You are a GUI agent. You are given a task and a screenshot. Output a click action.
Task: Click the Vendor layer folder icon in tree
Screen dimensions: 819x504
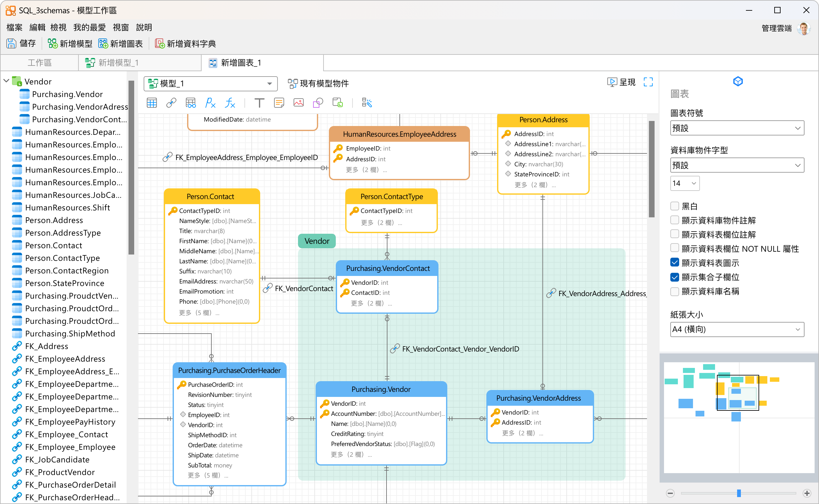(17, 81)
